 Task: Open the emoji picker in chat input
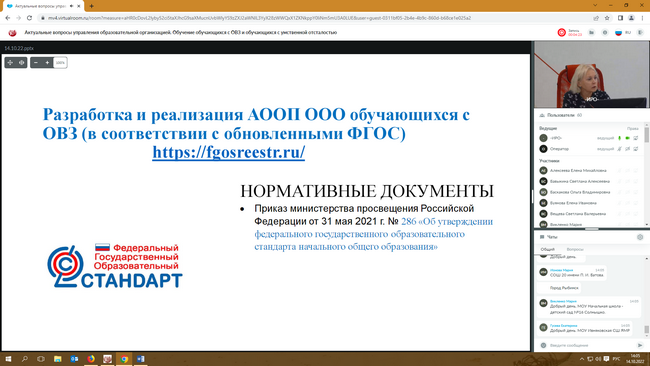543,345
